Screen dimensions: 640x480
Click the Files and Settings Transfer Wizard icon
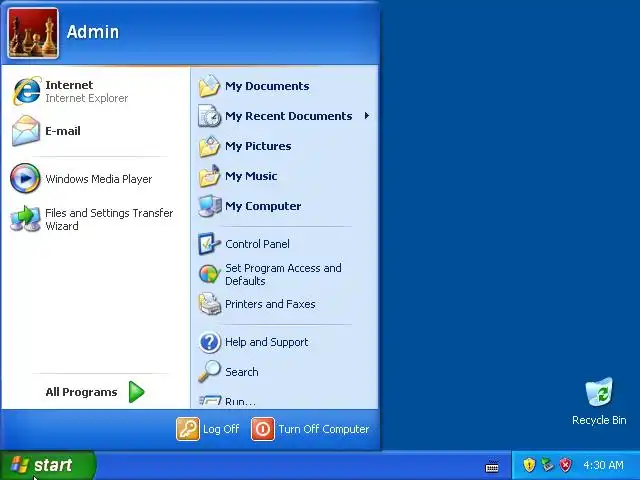[25, 219]
